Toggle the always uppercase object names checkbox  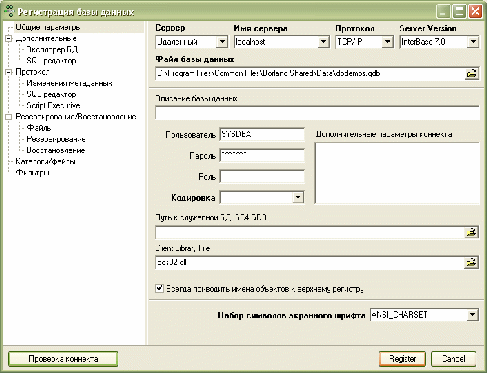[x=160, y=288]
